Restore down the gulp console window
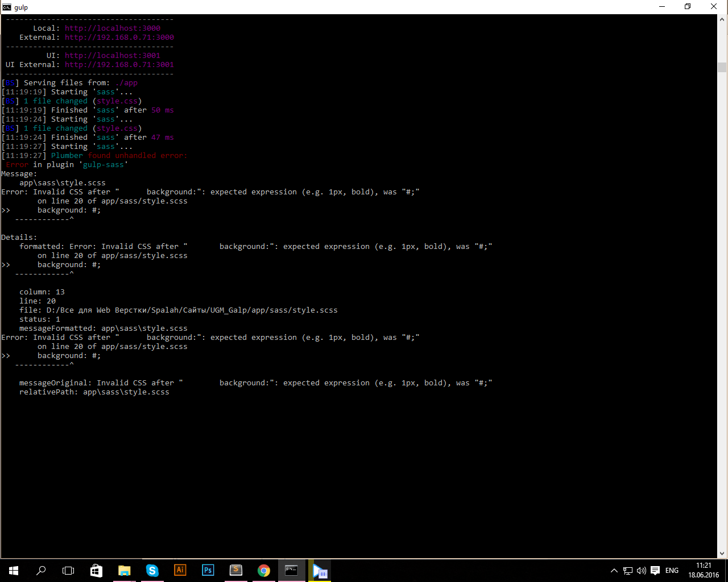Screen dimensions: 728x582 tap(688, 7)
